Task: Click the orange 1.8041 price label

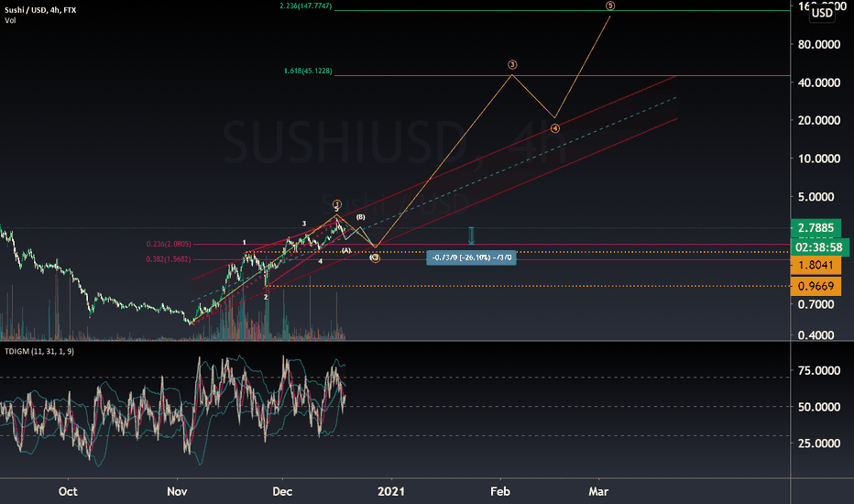Action: pos(816,266)
